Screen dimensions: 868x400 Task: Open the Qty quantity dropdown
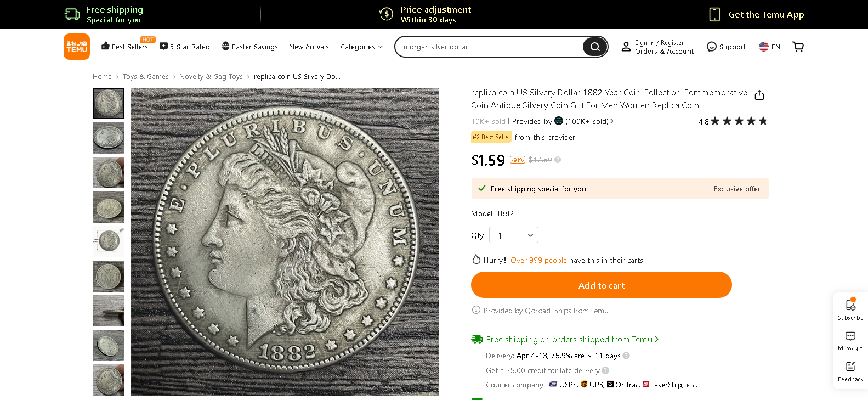(x=514, y=235)
